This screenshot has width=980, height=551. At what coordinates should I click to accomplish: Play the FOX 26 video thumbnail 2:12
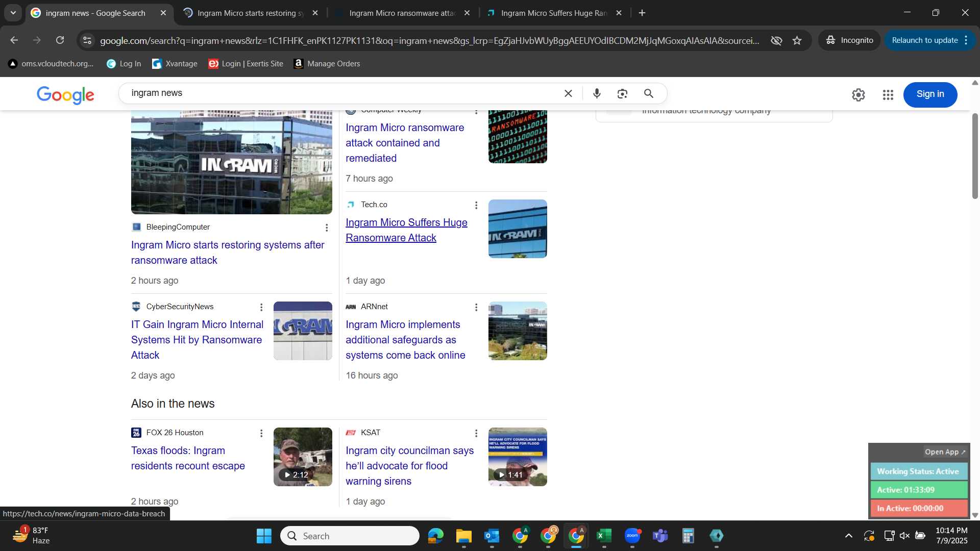coord(303,457)
